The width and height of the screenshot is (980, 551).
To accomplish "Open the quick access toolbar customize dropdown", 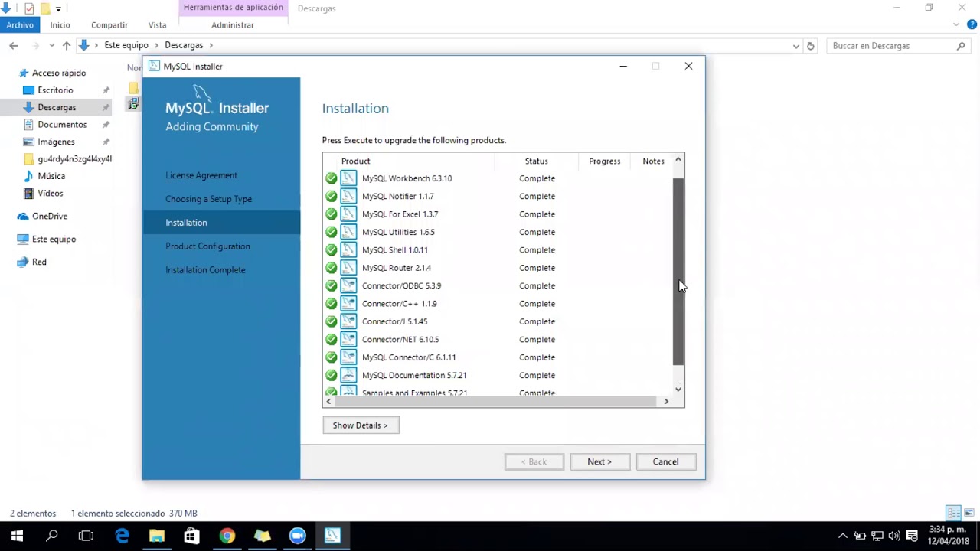I will click(58, 8).
